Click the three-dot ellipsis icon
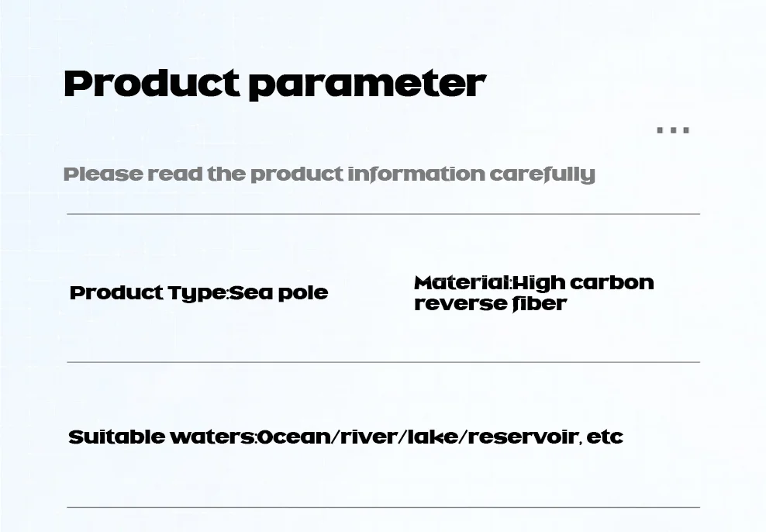 [673, 130]
